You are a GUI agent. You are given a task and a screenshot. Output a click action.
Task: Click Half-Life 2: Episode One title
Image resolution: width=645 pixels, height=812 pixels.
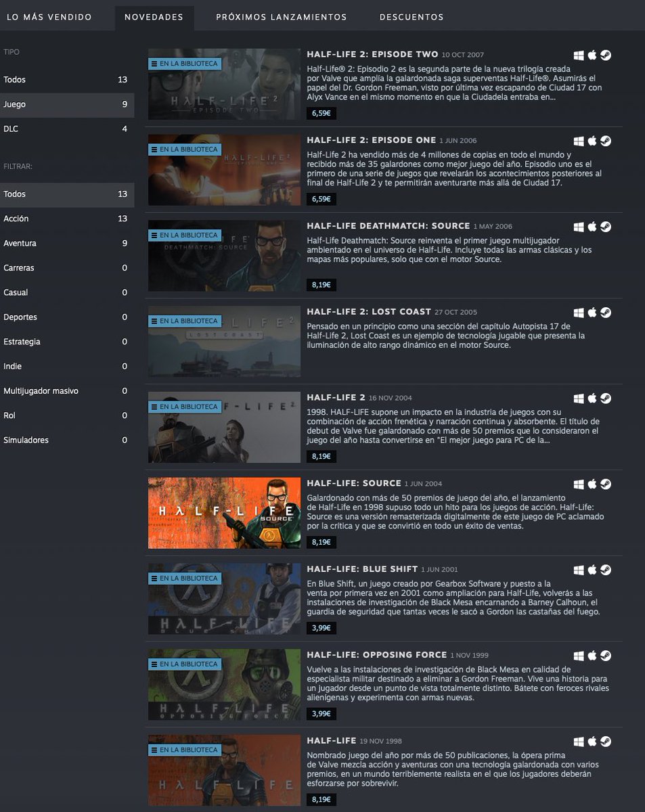[x=371, y=140]
